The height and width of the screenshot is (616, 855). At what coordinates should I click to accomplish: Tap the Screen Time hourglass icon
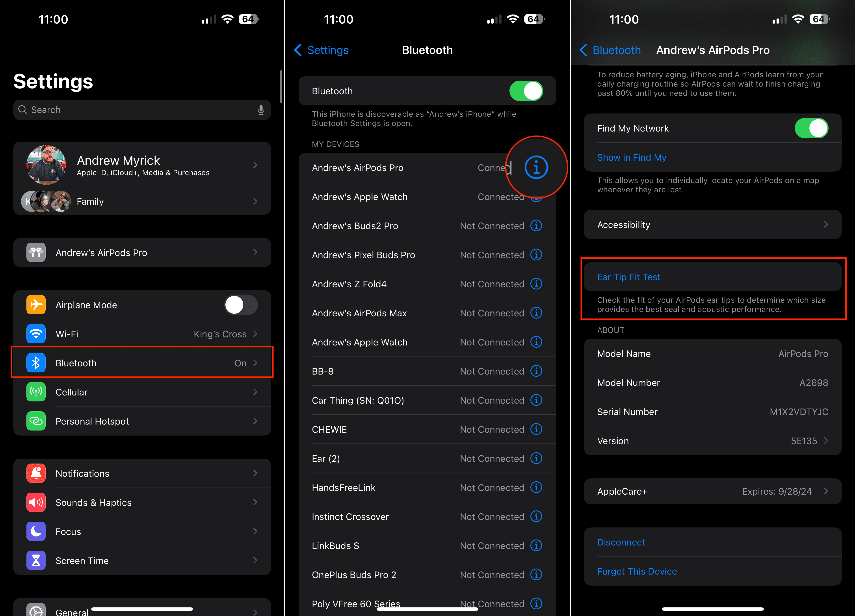click(36, 560)
